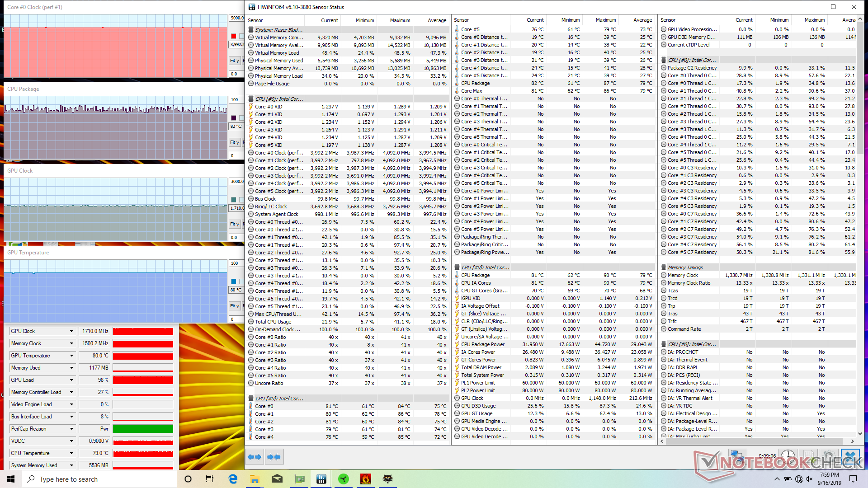This screenshot has width=868, height=488.
Task: Select the Bus Clock sensor row
Action: click(348, 199)
